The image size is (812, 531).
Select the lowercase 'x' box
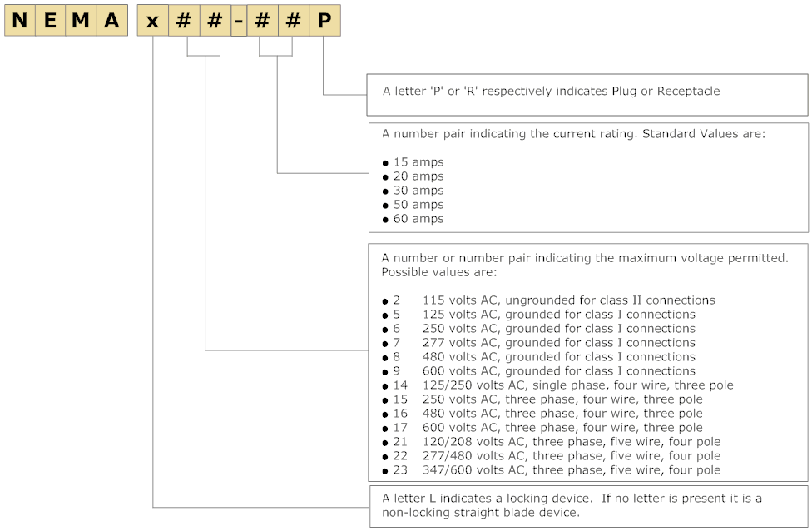pos(153,21)
